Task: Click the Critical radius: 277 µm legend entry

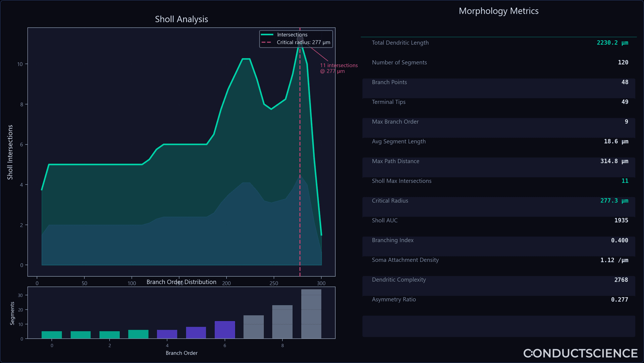Action: click(x=296, y=42)
